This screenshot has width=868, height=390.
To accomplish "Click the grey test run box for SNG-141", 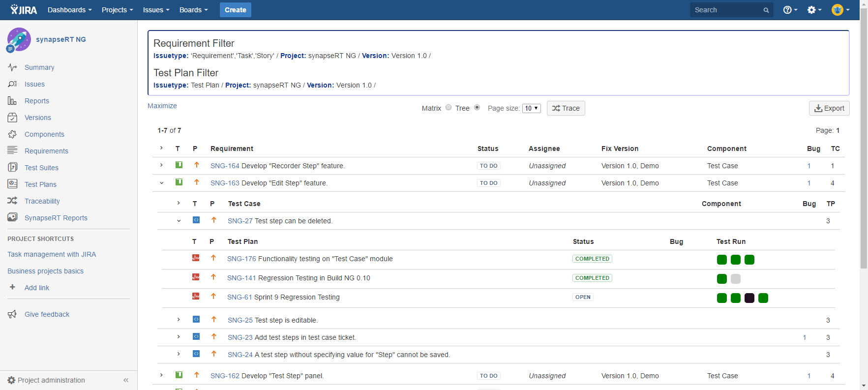I will point(736,279).
